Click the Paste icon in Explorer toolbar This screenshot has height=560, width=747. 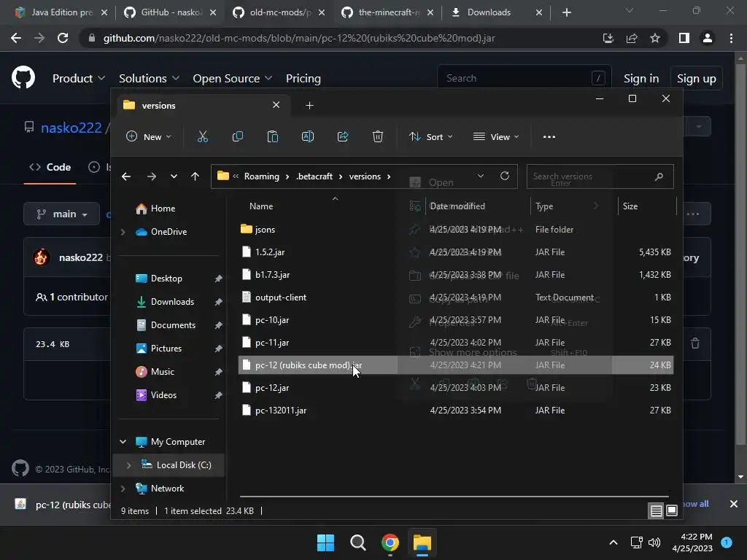click(x=273, y=136)
